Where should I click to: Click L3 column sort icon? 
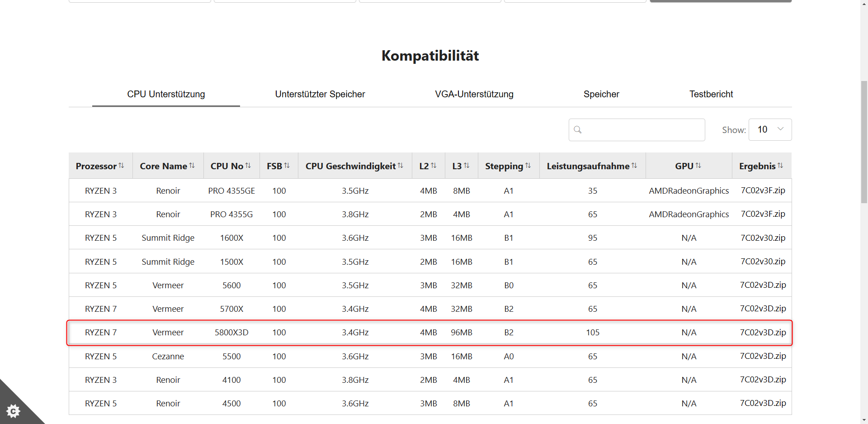click(x=467, y=166)
